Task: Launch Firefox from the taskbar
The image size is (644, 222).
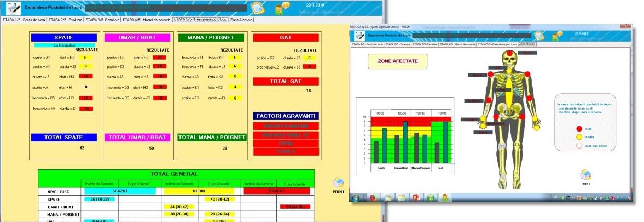Action: (372, 197)
